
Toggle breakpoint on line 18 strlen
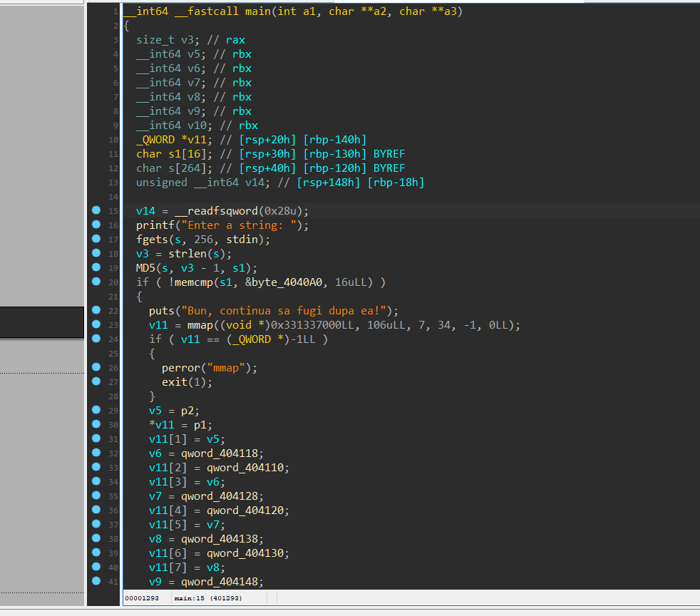pyautogui.click(x=96, y=253)
